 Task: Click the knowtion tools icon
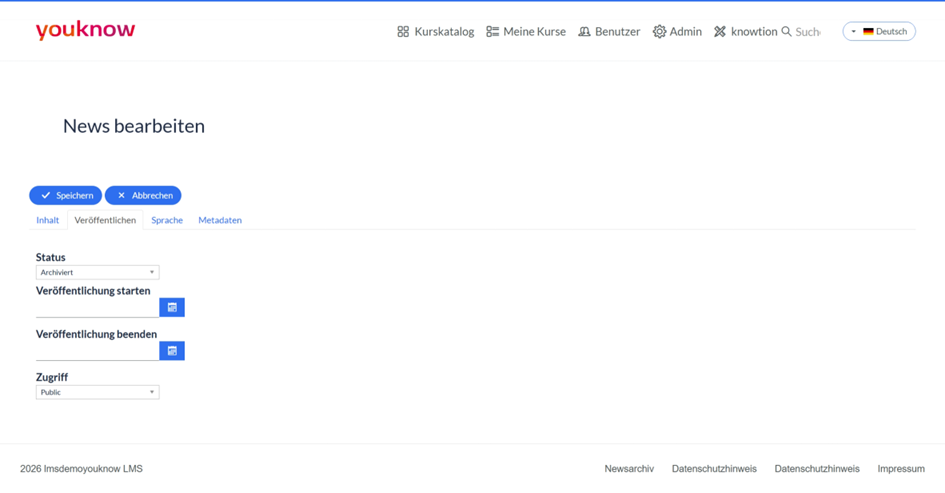click(x=720, y=31)
